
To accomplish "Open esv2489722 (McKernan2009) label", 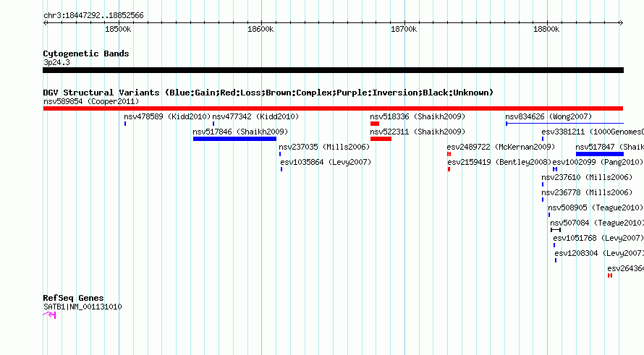I will 501,147.
